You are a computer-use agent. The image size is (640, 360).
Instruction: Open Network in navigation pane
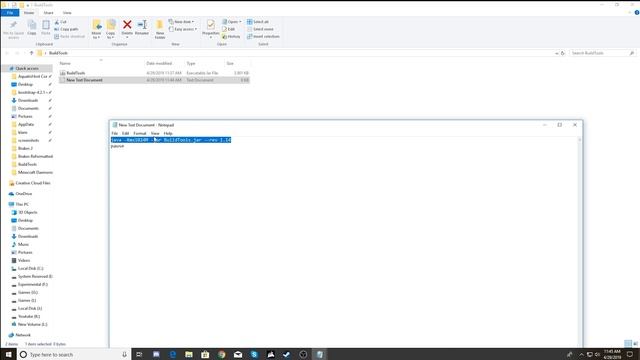(23, 335)
